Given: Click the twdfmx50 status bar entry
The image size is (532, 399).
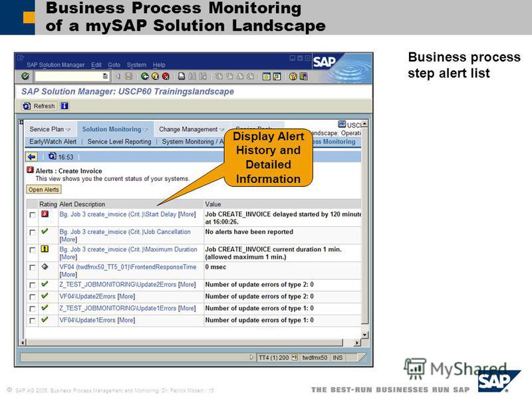Looking at the screenshot, I should pos(315,357).
